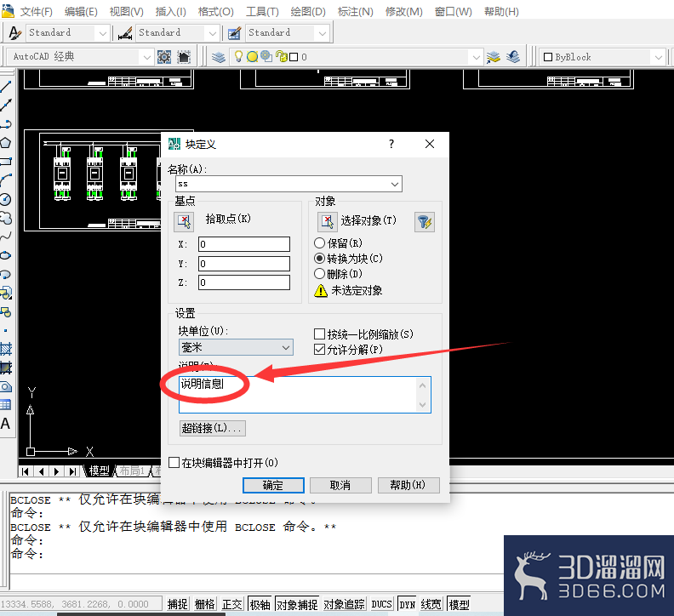Toggle 捕捉 snap in status bar
This screenshot has height=616, width=674.
coord(177,604)
